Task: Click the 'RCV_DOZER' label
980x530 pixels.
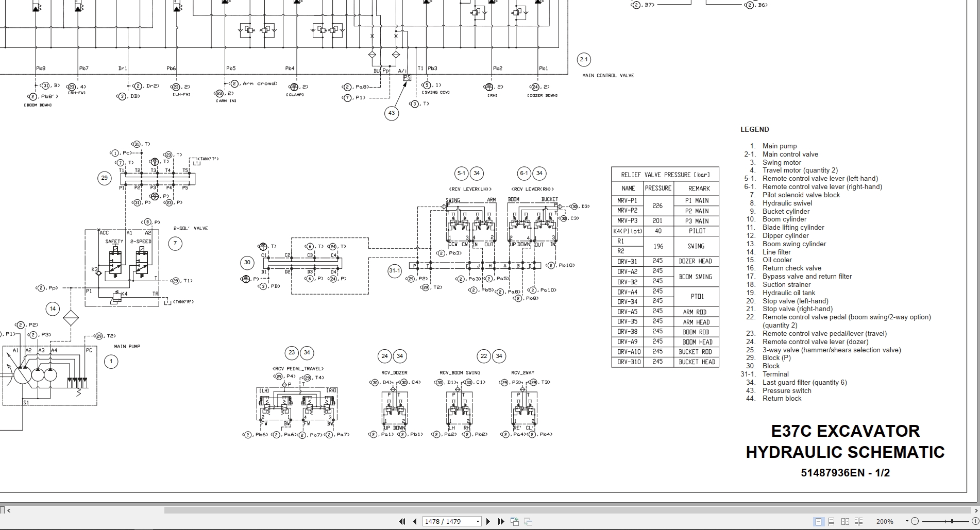Action: tap(394, 373)
